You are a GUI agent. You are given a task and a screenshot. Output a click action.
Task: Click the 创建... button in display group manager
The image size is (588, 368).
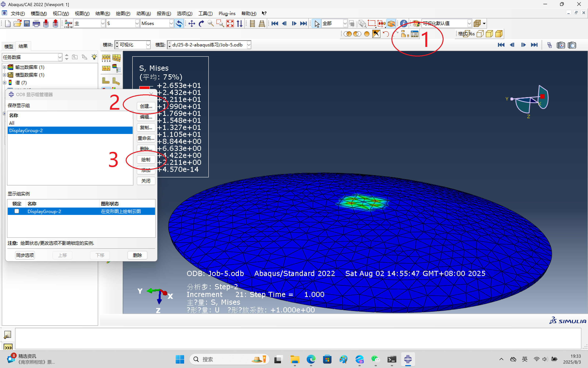tap(146, 106)
